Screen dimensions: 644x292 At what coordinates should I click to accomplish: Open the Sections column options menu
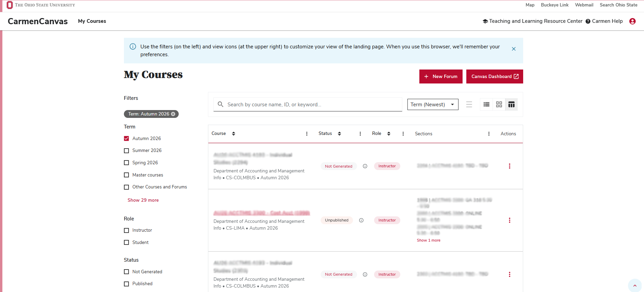click(x=489, y=134)
